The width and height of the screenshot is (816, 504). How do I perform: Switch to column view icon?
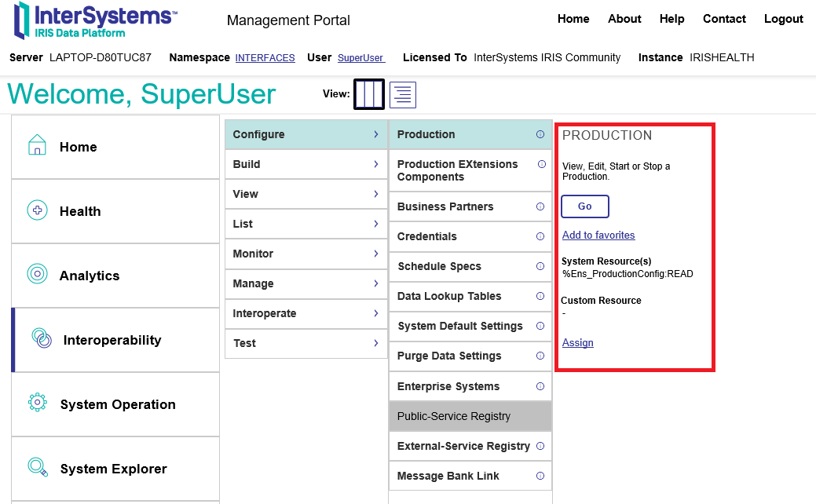click(x=369, y=94)
